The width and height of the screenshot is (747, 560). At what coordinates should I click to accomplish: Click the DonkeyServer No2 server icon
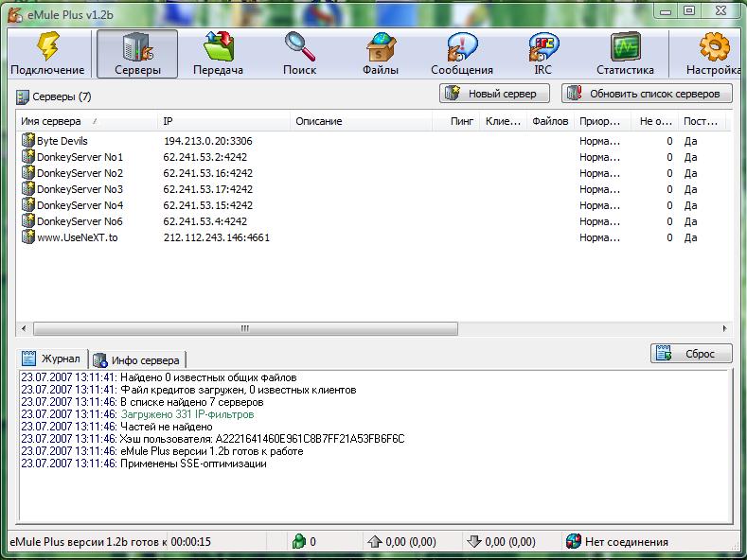pyautogui.click(x=28, y=172)
